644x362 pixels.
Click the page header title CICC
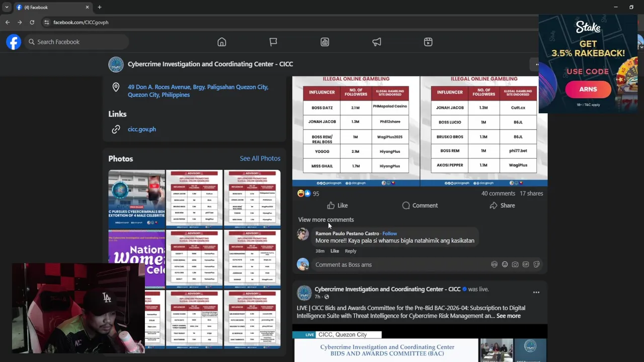[x=210, y=64]
